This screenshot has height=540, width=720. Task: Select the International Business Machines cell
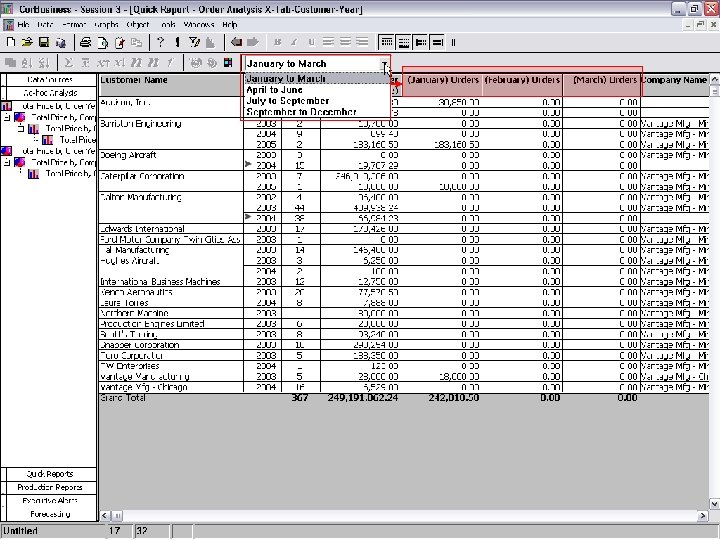(x=171, y=281)
